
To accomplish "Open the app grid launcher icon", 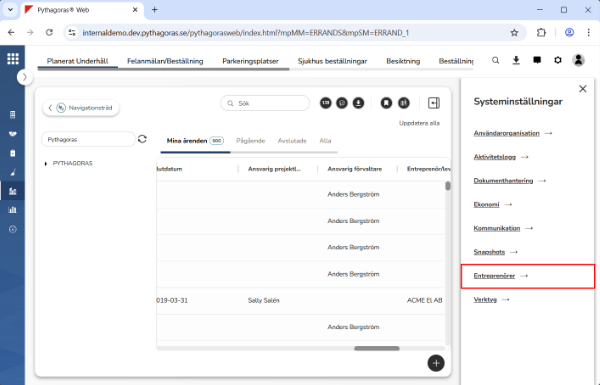I will 13,59.
